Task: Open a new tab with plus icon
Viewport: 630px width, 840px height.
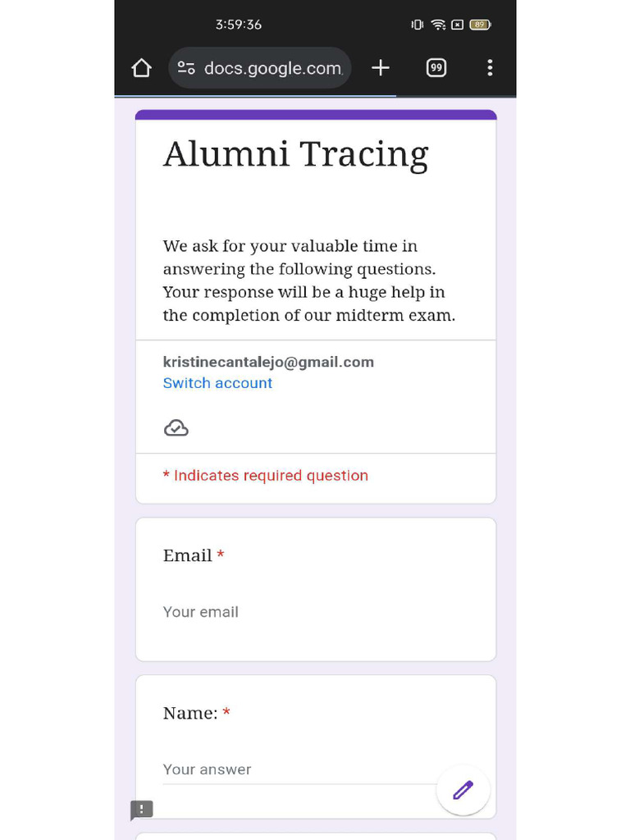Action: 381,68
